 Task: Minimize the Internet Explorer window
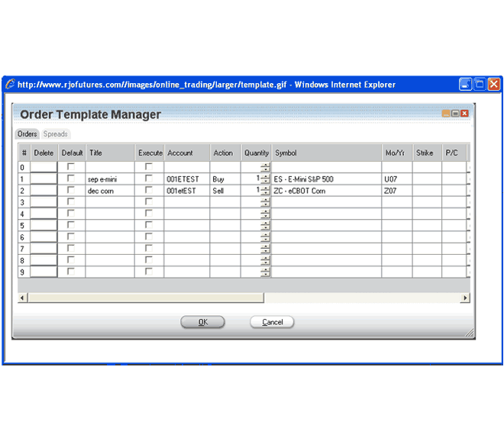[x=465, y=85]
